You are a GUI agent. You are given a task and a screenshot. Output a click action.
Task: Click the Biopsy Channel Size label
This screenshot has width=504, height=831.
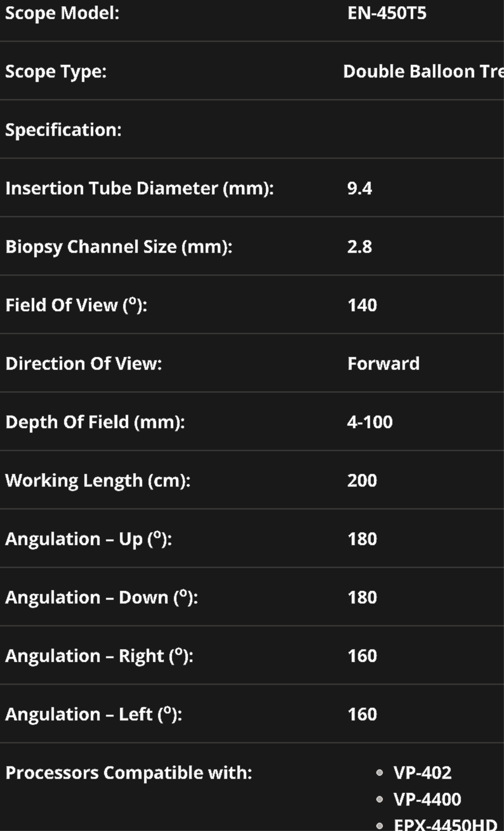(119, 247)
